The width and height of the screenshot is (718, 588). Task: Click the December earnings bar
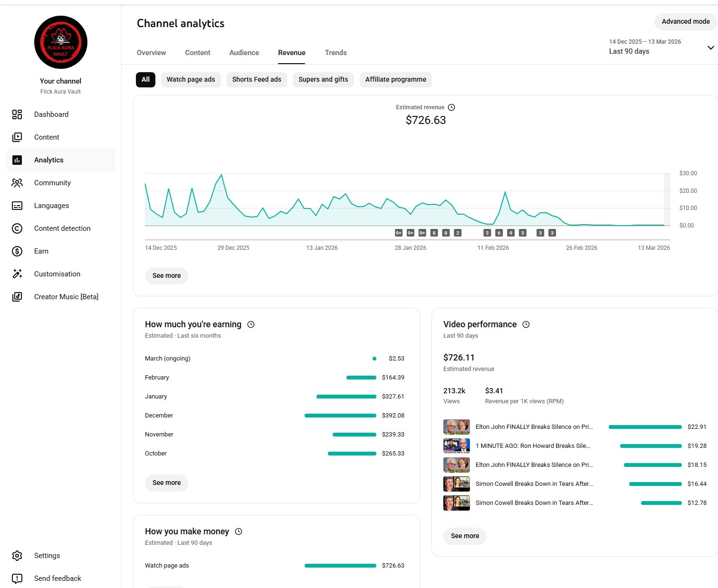[x=340, y=416]
